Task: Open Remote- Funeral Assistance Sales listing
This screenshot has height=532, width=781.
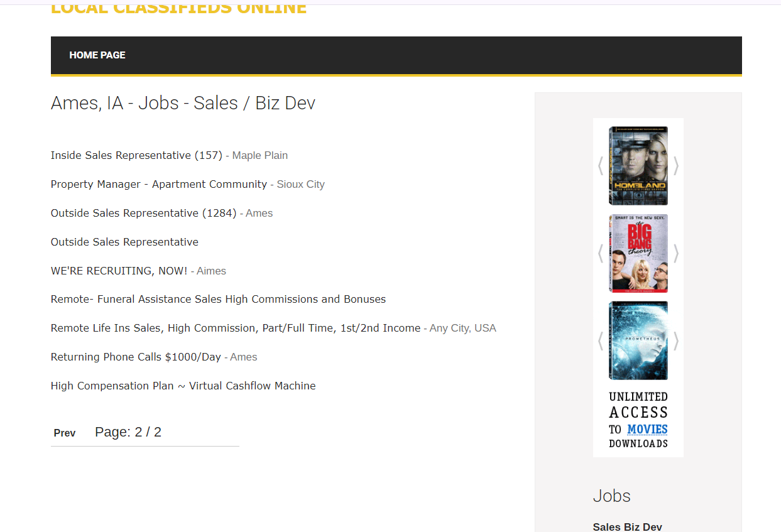Action: pyautogui.click(x=218, y=299)
